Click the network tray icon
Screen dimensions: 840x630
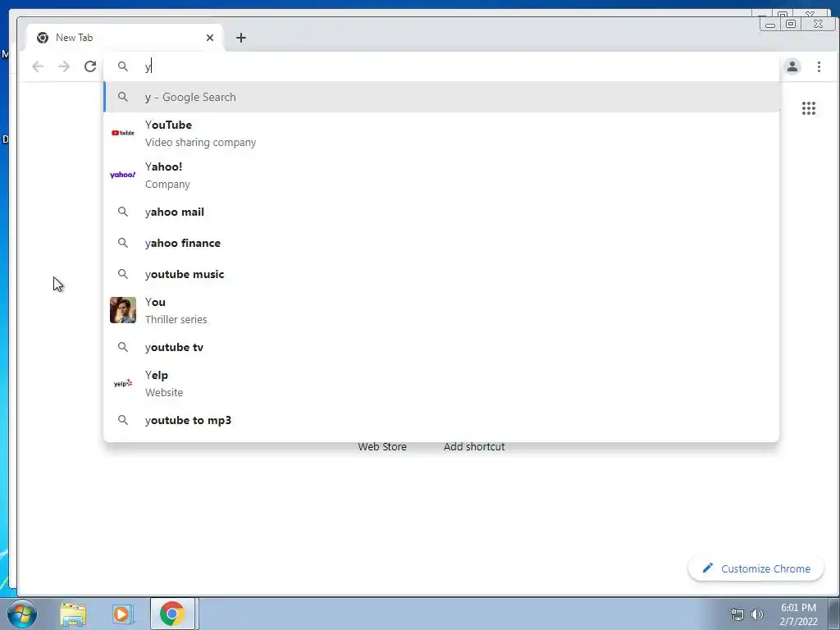737,614
